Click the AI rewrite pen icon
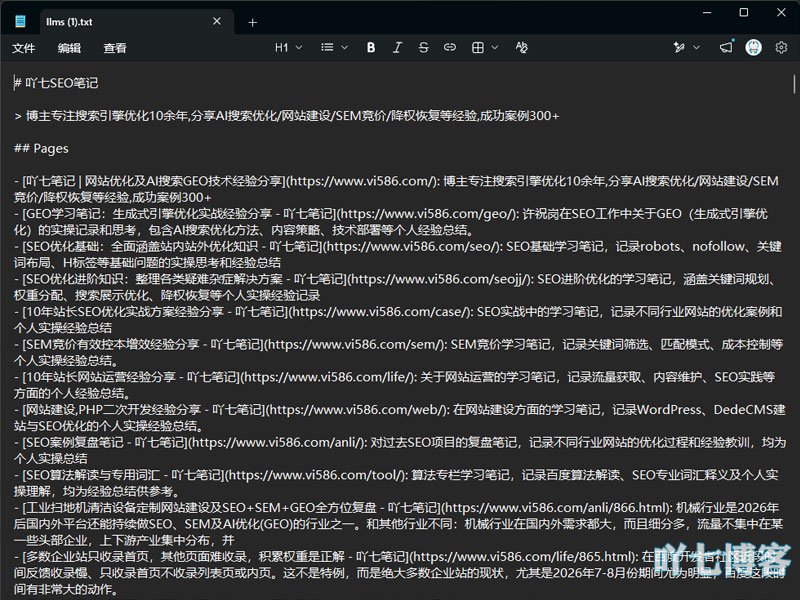Image resolution: width=800 pixels, height=600 pixels. [679, 47]
